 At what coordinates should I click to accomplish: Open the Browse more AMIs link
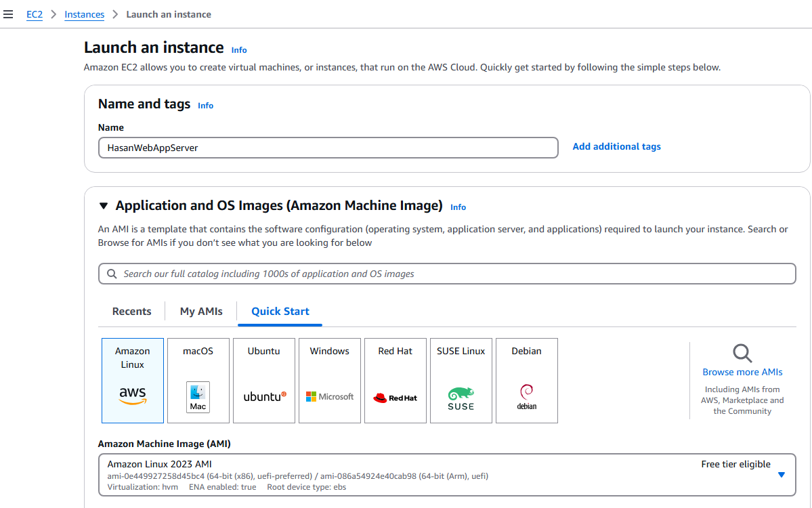pos(742,372)
